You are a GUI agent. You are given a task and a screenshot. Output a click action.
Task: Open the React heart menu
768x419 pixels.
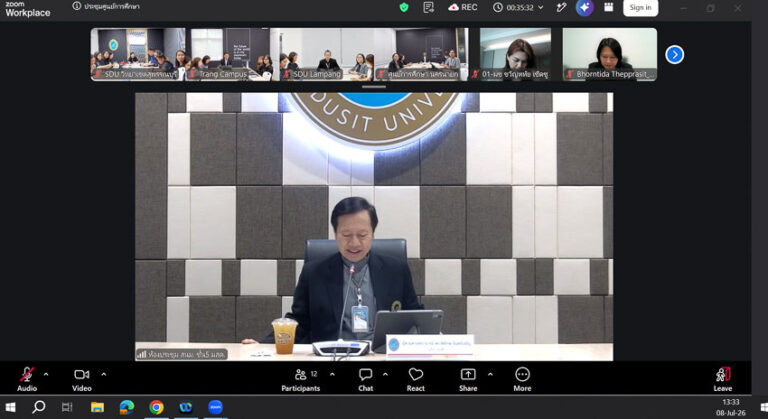[415, 379]
